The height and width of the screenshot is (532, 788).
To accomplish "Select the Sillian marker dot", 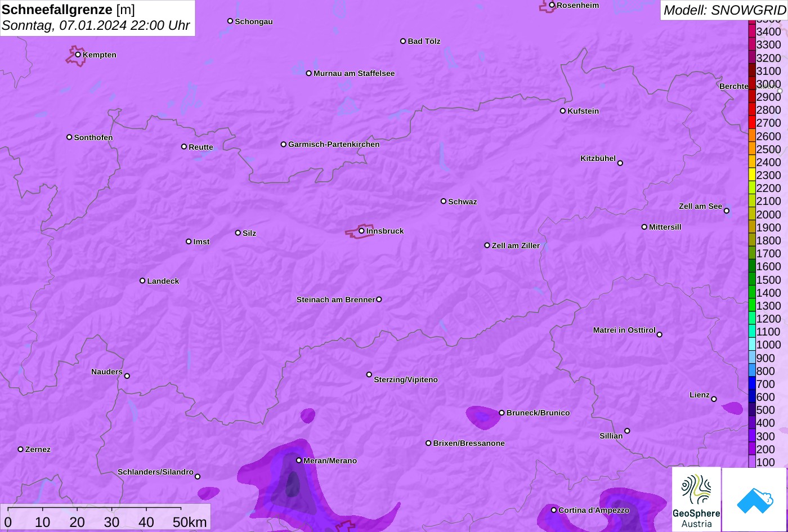I will coord(627,431).
